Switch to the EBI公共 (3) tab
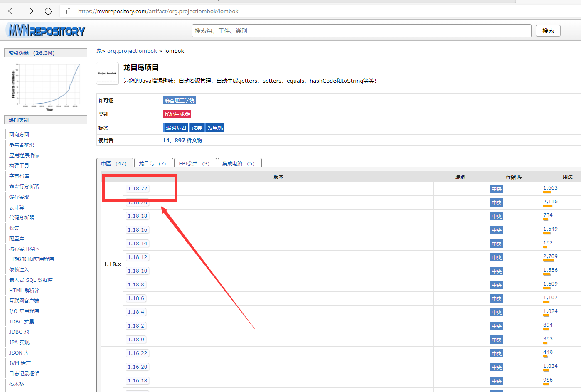The image size is (581, 392). pos(194,163)
